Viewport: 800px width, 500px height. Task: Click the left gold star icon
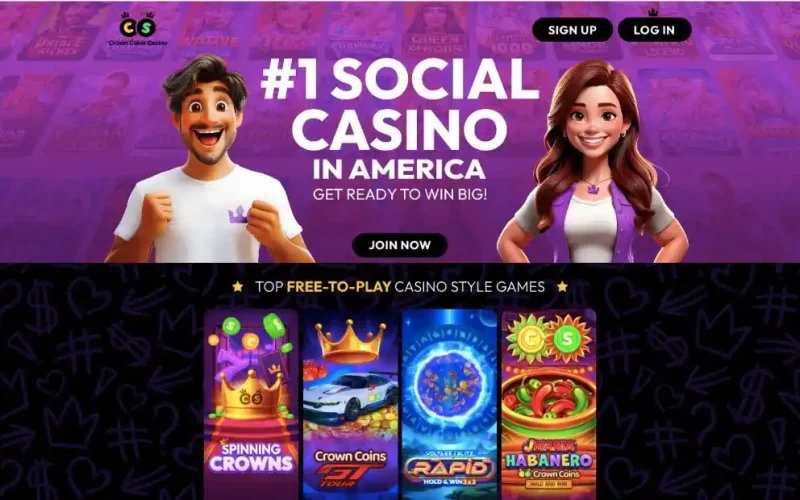[x=238, y=287]
